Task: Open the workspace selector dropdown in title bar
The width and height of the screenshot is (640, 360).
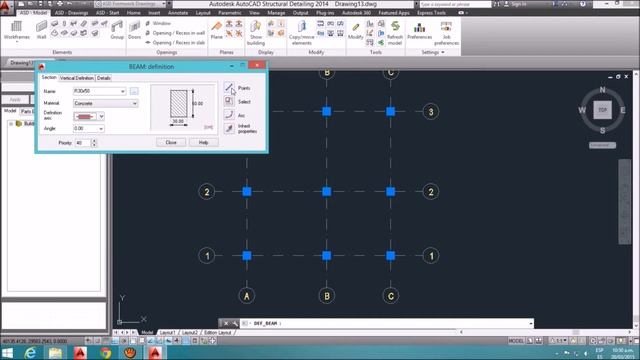Action: coord(164,4)
